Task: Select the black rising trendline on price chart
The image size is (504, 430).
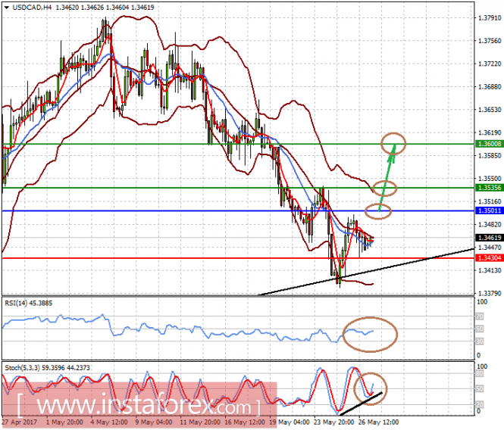Action: 366,272
